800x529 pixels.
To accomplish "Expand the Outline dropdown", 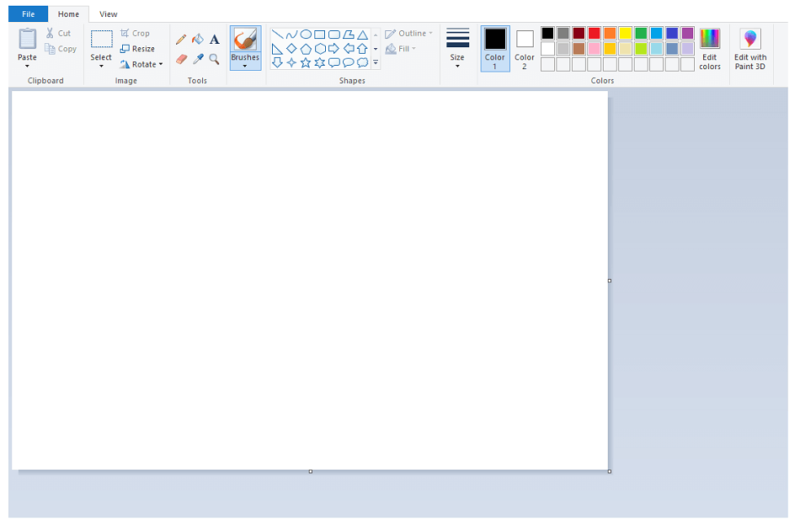I will (x=431, y=33).
